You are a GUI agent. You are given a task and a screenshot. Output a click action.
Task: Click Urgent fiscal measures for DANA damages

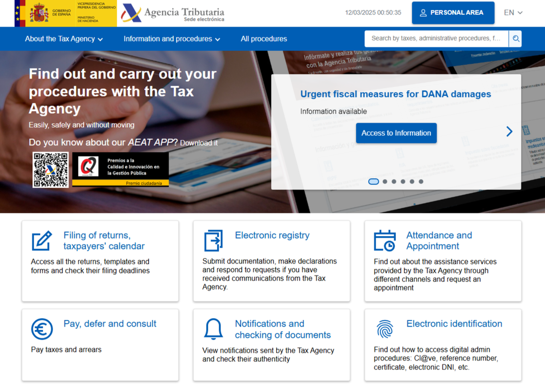click(x=396, y=94)
